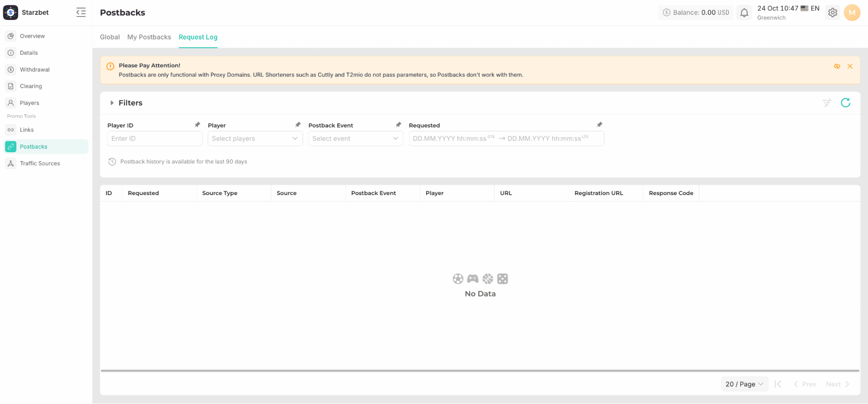Open the notifications bell
The height and width of the screenshot is (404, 868).
pos(744,13)
